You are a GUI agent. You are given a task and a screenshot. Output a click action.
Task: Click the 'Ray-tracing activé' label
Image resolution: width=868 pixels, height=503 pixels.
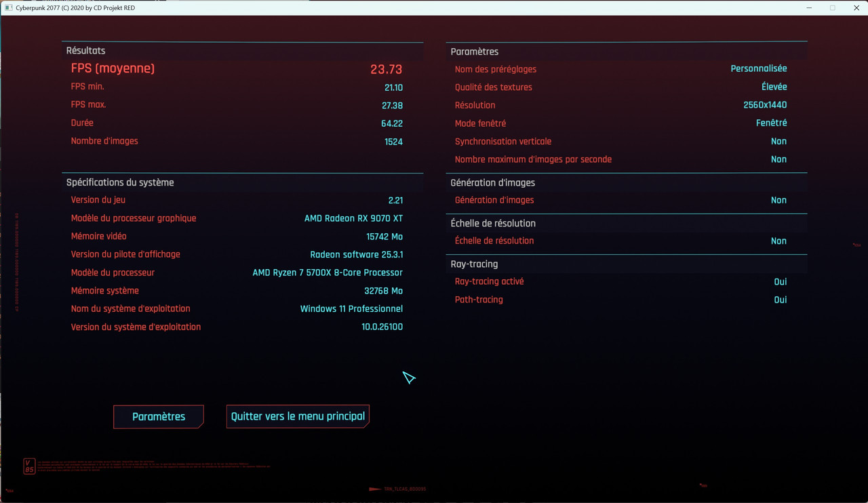click(x=489, y=281)
